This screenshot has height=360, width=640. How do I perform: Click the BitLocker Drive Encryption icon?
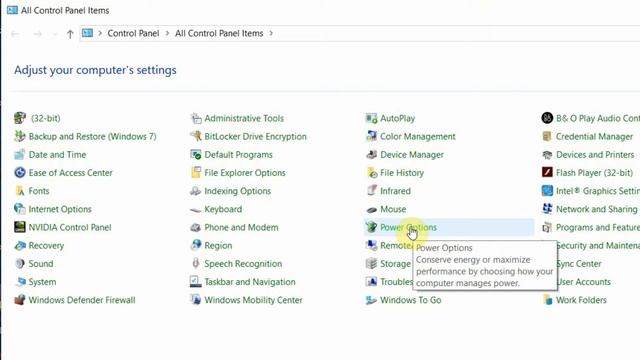click(196, 136)
